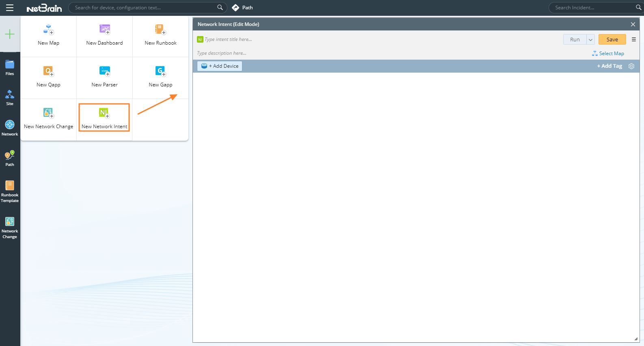Click the incident search magnifier icon
This screenshot has height=346, width=644.
coord(638,8)
